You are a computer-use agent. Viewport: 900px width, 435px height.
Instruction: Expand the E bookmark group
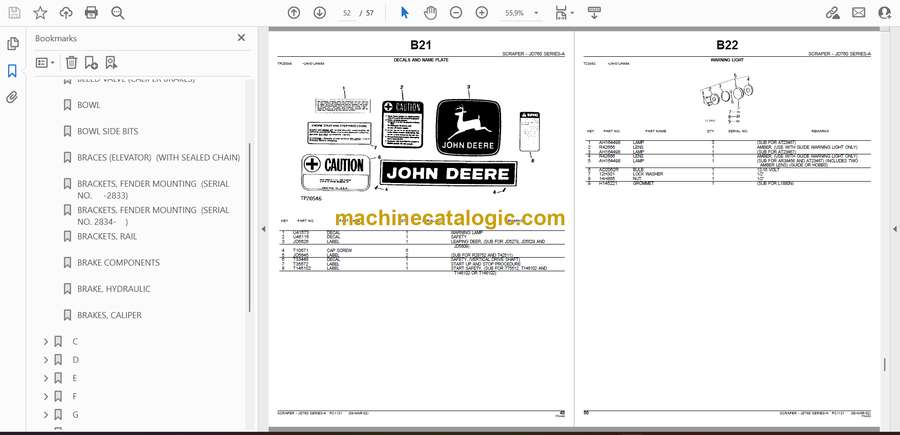pos(46,378)
